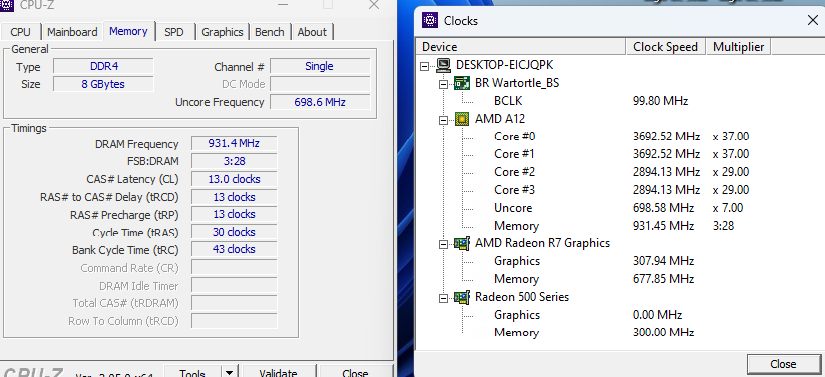The image size is (825, 377).
Task: Click the Close button in CPU-Z window
Action: coord(355,372)
